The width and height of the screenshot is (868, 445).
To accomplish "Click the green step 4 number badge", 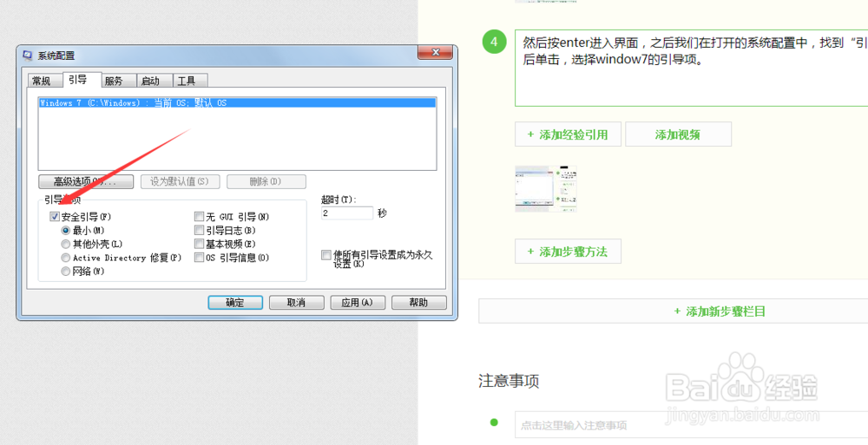I will pyautogui.click(x=494, y=42).
